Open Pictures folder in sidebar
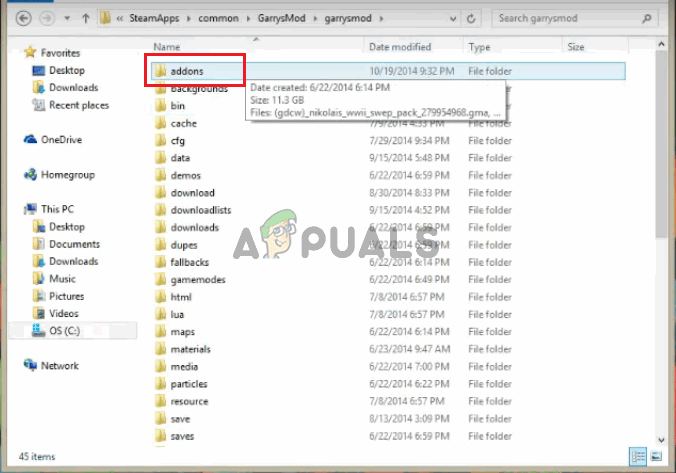 point(66,296)
